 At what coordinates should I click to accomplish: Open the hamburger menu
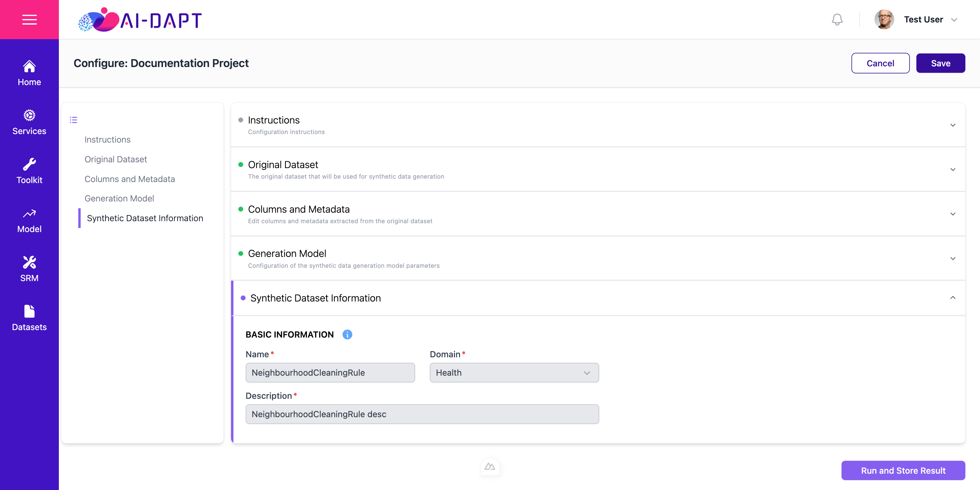(x=29, y=19)
